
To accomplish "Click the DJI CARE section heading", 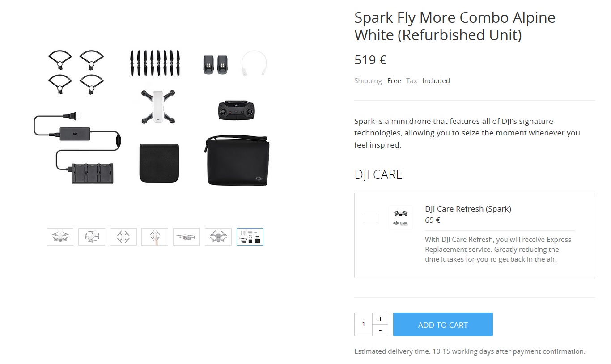I will [378, 174].
